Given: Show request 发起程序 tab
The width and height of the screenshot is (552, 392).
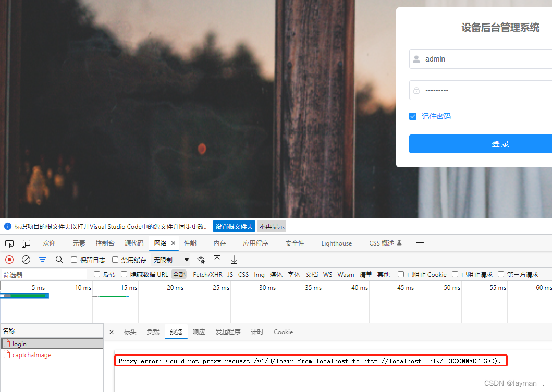Looking at the screenshot, I should point(228,332).
